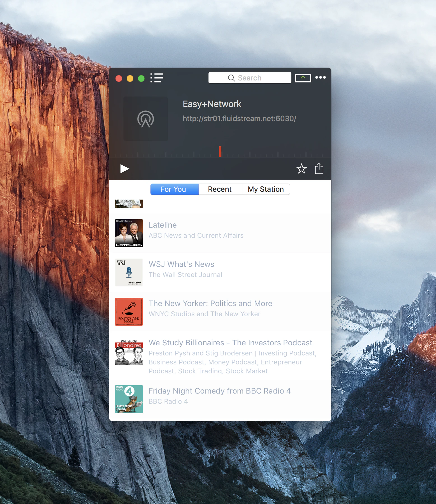This screenshot has width=436, height=504.
Task: Open WSJ What's News podcast
Action: (181, 264)
